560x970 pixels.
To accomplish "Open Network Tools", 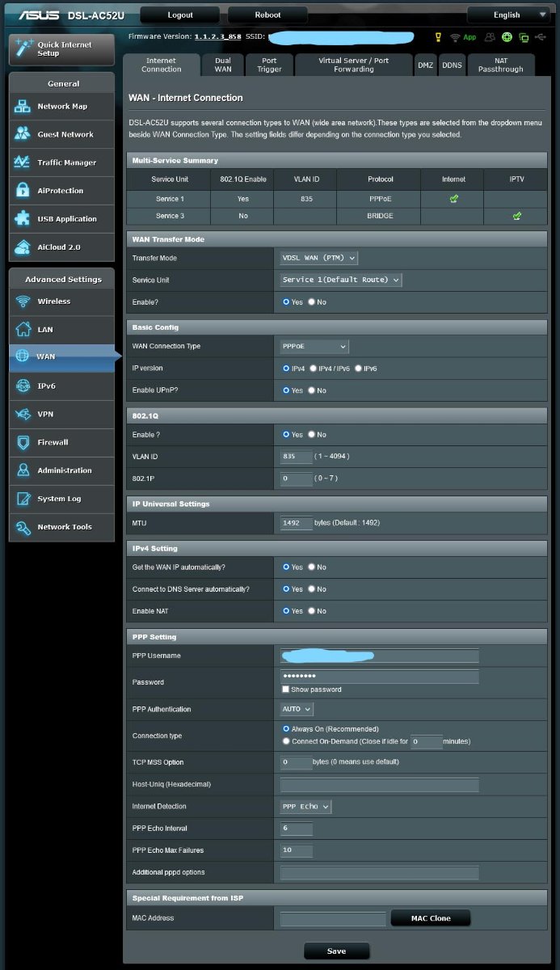I will [61, 527].
